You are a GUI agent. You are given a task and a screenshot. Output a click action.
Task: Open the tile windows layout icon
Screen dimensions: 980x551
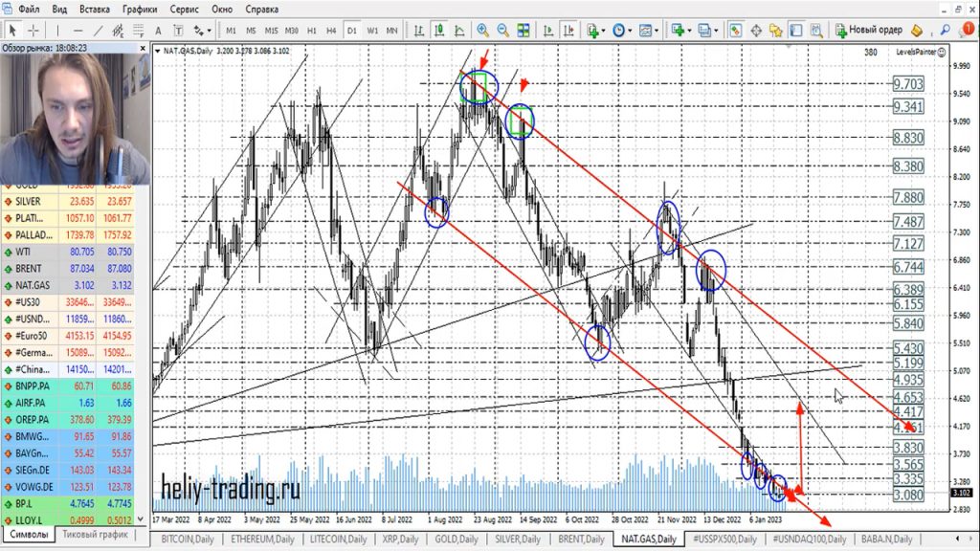[524, 30]
